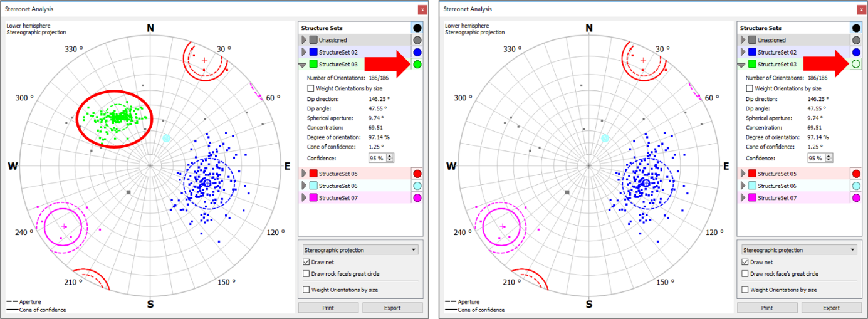Toggle StructureSet 02 blue visibility circle, left window
Image resolution: width=868 pixels, height=319 pixels.
[417, 52]
